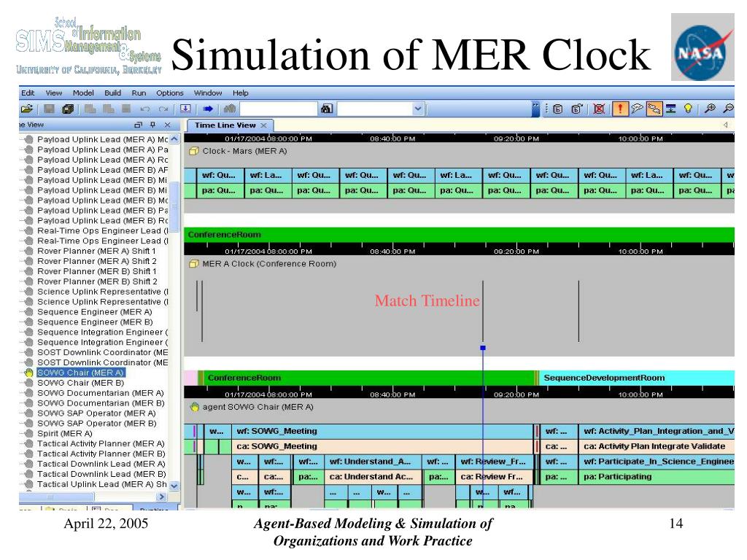747x560 pixels.
Task: Click the speech bubble toolbar icon
Action: 637,109
